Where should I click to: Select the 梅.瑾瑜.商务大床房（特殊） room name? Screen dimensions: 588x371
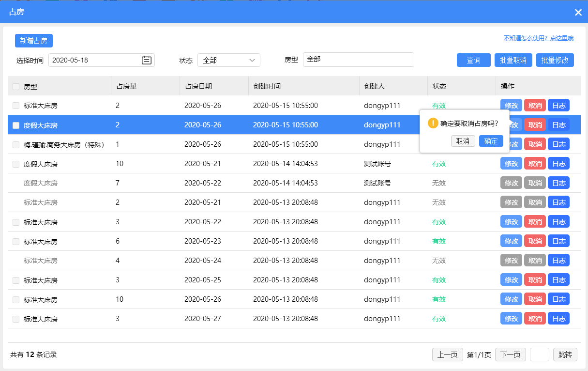(x=64, y=144)
